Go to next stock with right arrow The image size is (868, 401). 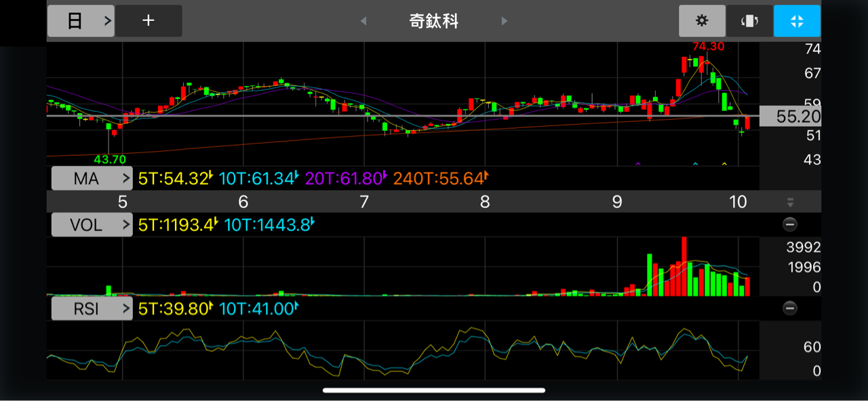[x=504, y=21]
